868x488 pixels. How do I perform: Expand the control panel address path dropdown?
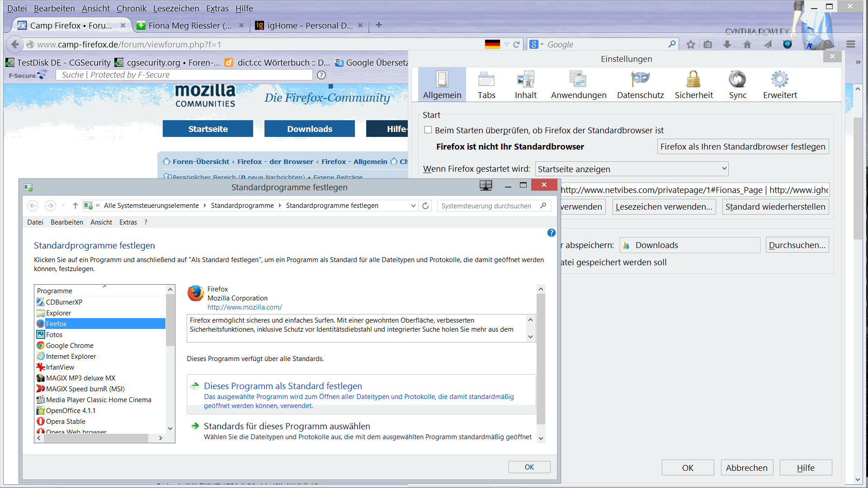point(413,206)
